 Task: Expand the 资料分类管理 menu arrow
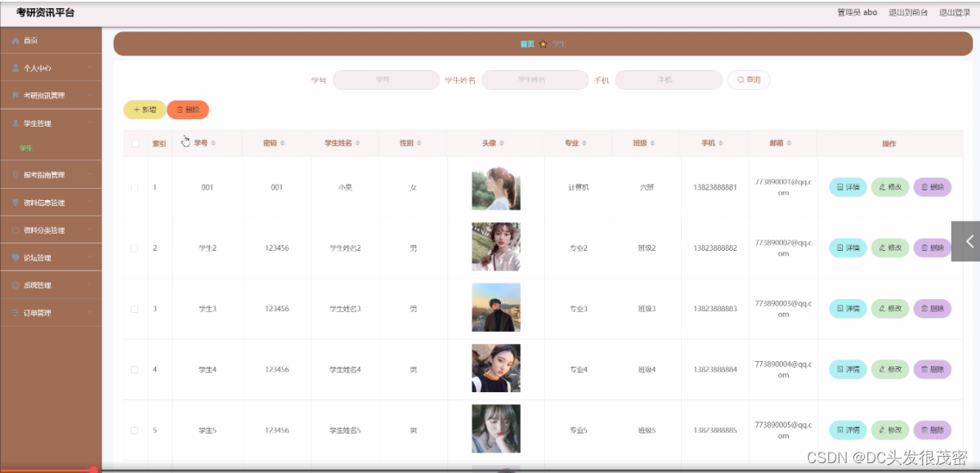(89, 230)
